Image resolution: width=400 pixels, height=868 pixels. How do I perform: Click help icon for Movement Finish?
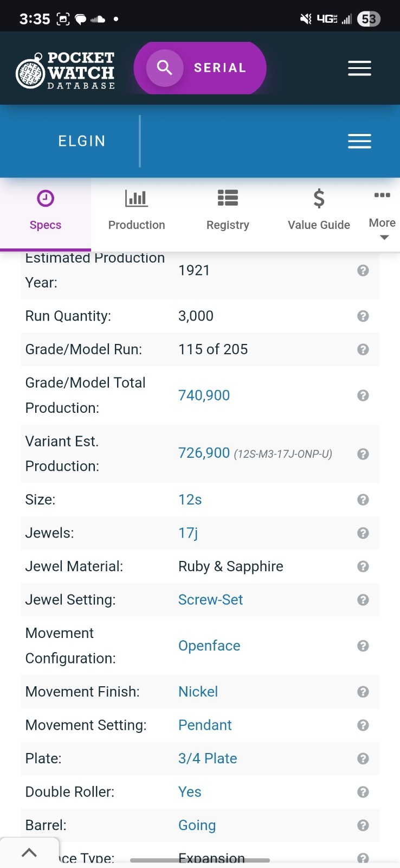tap(363, 692)
